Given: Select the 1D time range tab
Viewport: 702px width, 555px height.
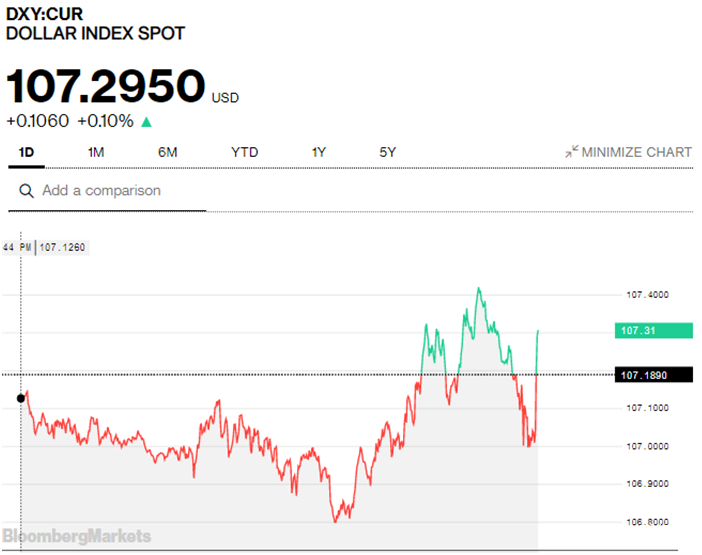Looking at the screenshot, I should click(27, 152).
